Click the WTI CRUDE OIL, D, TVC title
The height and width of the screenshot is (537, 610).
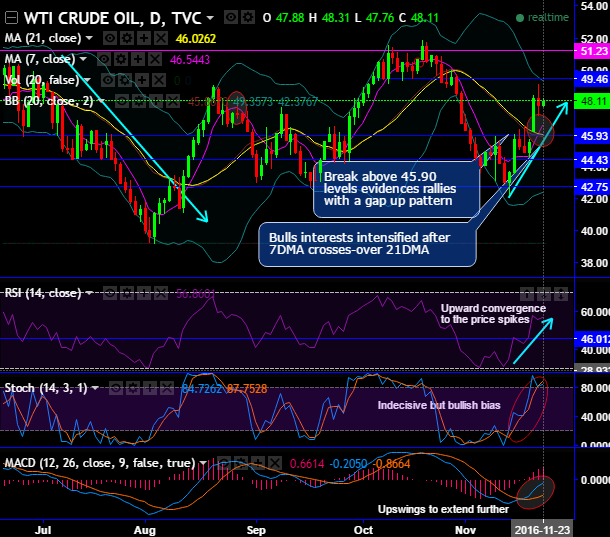pos(113,18)
